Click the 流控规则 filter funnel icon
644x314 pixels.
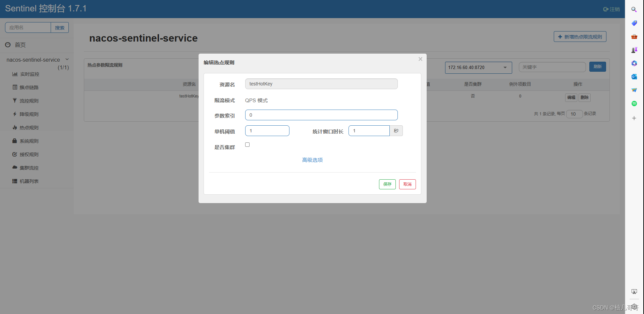[x=15, y=101]
